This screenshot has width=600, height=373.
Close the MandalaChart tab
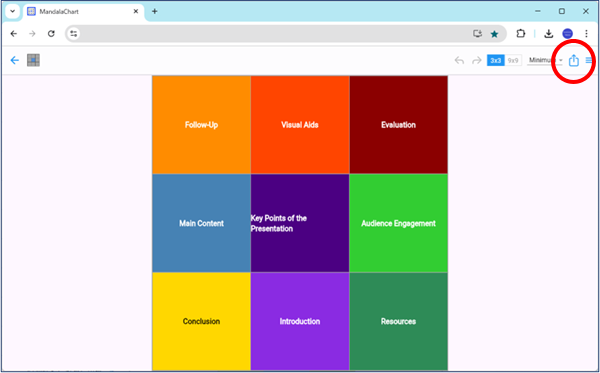(x=135, y=11)
